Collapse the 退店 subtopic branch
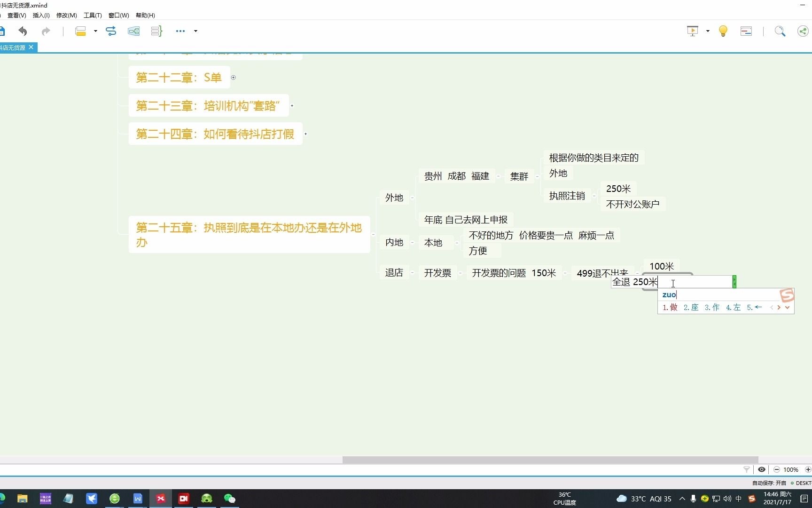The image size is (812, 508). (x=412, y=272)
